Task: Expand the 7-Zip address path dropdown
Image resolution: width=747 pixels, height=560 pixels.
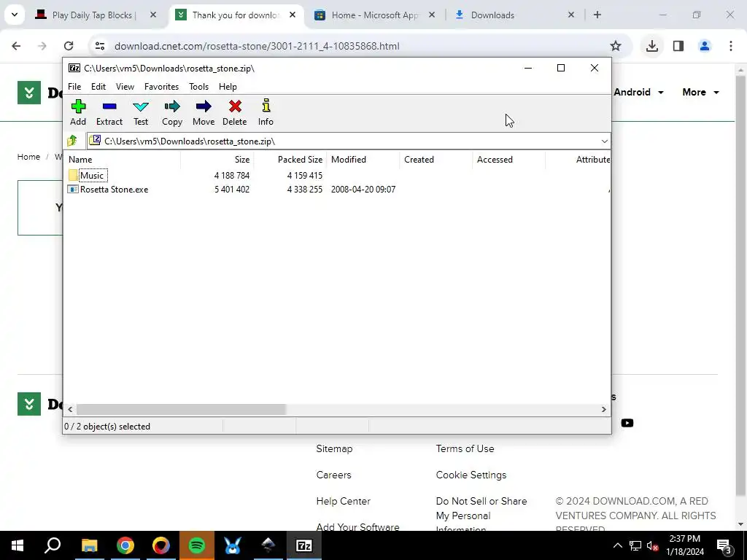Action: pyautogui.click(x=604, y=141)
